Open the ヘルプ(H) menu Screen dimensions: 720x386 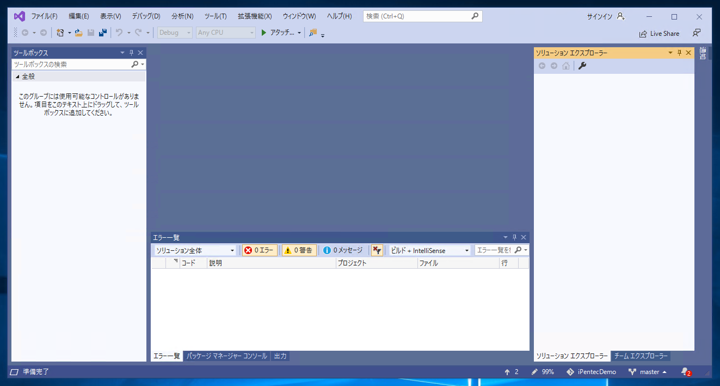(339, 16)
